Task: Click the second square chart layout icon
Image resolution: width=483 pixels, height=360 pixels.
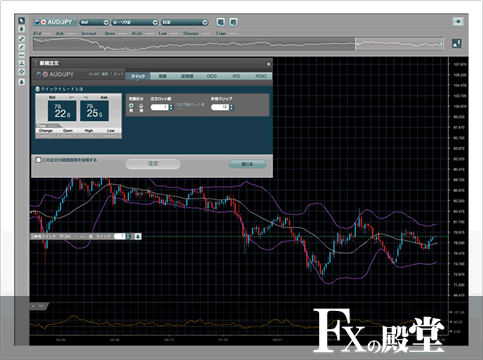Action: pos(233,22)
